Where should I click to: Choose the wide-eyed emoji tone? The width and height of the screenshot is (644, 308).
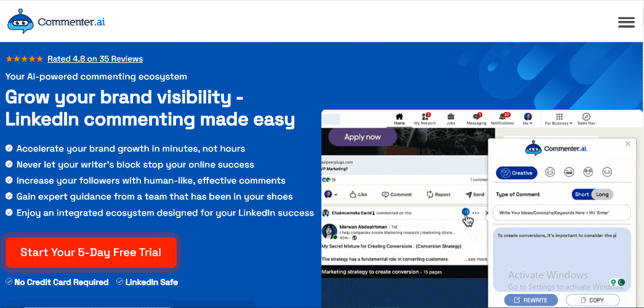click(588, 172)
